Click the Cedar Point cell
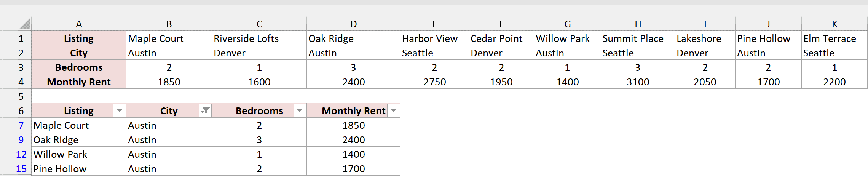The height and width of the screenshot is (176, 868). pos(501,38)
